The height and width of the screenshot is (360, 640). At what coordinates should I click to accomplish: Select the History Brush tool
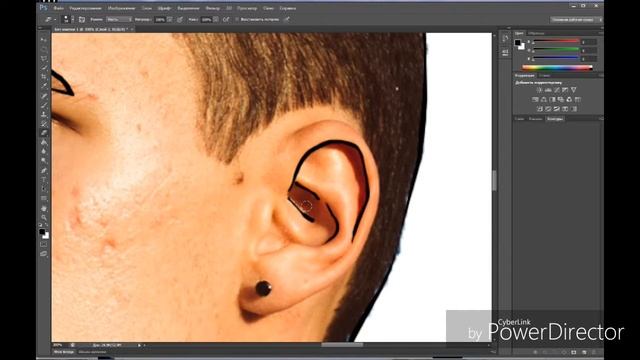click(44, 124)
